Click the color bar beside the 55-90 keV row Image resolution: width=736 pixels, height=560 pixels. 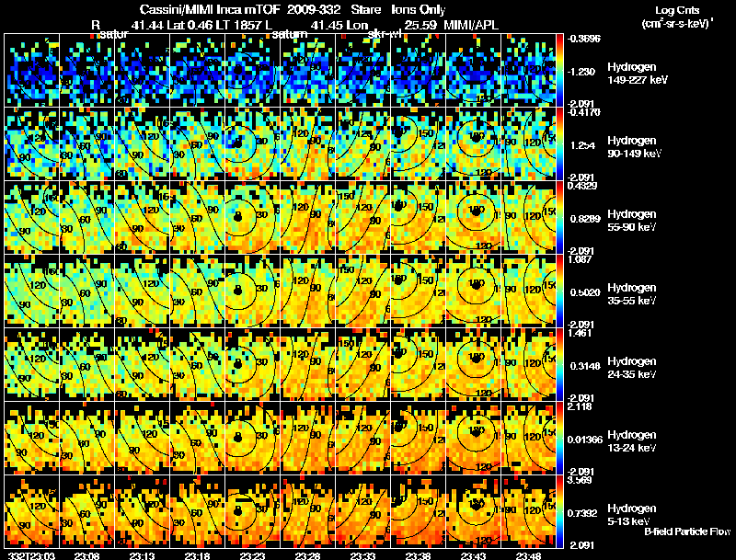(x=559, y=217)
